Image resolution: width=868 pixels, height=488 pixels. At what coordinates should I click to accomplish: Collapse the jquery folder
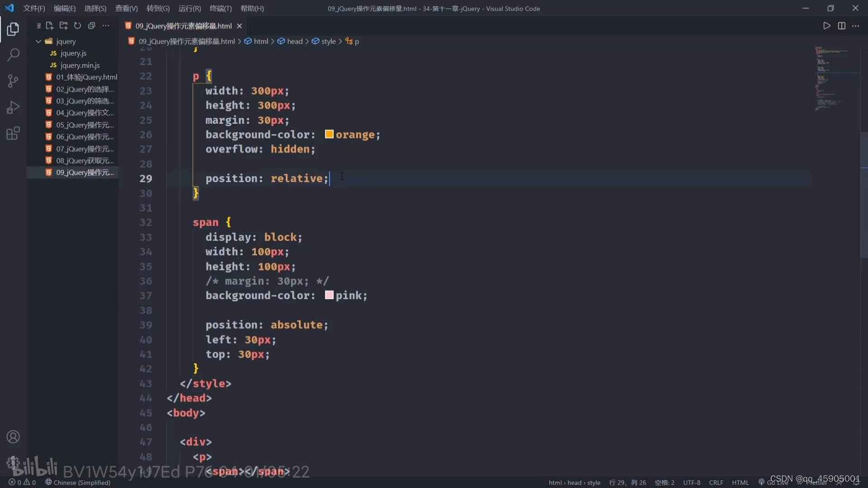[38, 41]
